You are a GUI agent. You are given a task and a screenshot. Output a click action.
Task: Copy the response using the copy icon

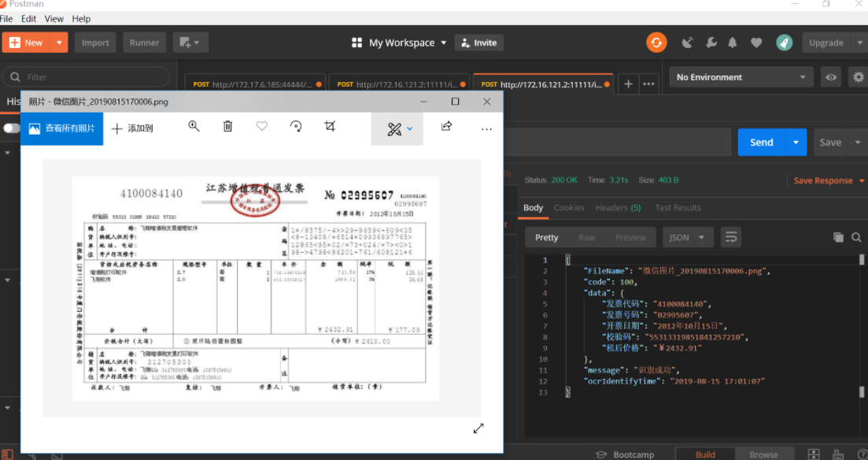(838, 237)
